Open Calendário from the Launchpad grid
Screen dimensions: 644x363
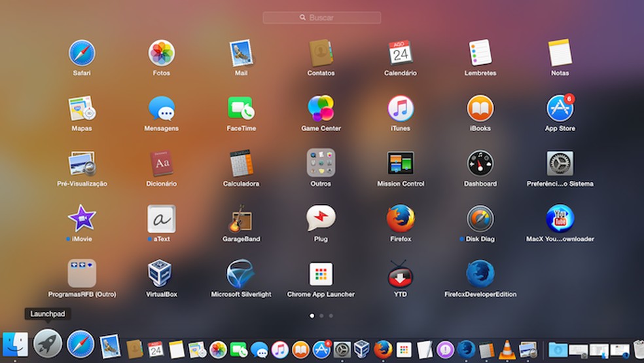pos(401,53)
